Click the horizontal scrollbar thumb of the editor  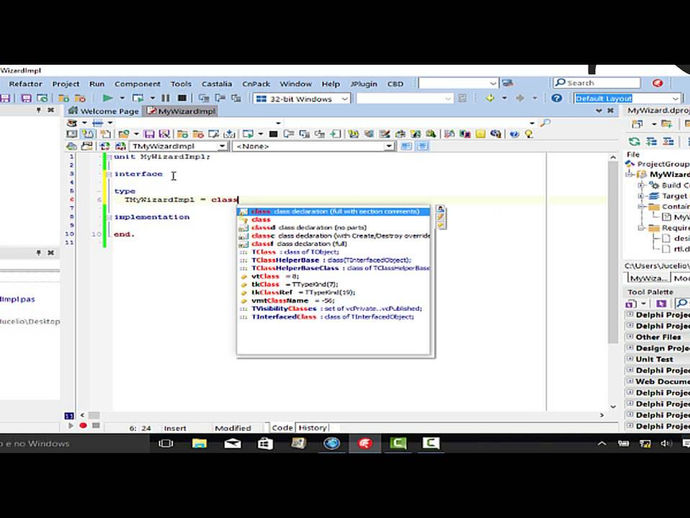pos(94,415)
